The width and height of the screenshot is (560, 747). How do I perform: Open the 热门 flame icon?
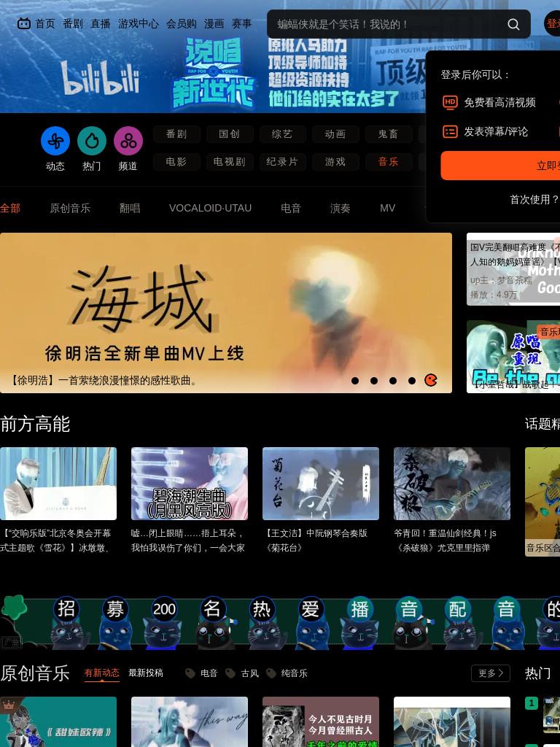coord(91,141)
